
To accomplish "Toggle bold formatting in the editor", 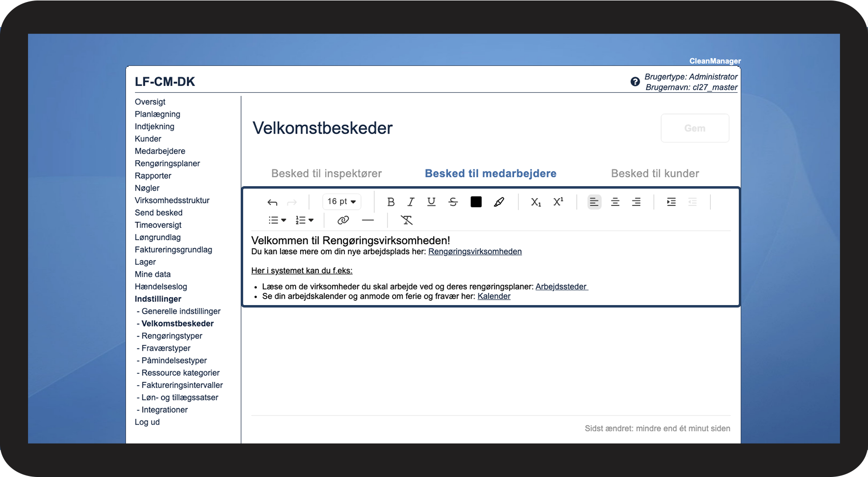I will [391, 201].
